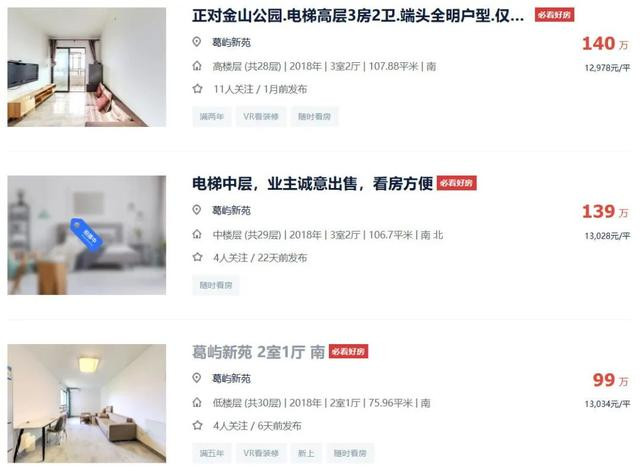This screenshot has width=640, height=471.
Task: Click VR看装修 tag on the first listing
Action: click(261, 117)
